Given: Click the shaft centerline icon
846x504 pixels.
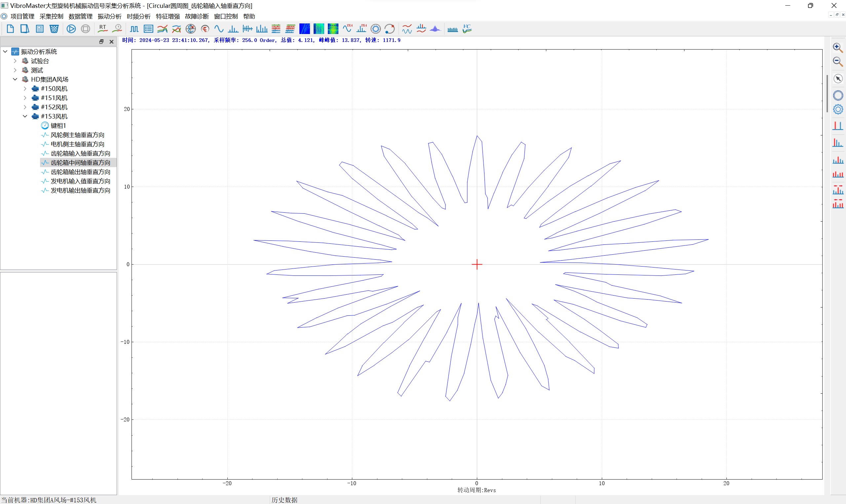Looking at the screenshot, I should coord(205,29).
